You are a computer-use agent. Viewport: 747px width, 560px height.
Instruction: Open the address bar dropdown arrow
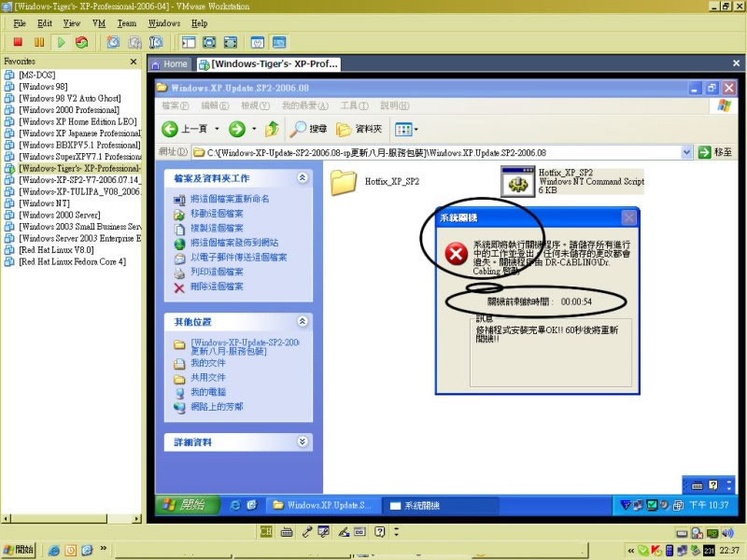coord(686,152)
